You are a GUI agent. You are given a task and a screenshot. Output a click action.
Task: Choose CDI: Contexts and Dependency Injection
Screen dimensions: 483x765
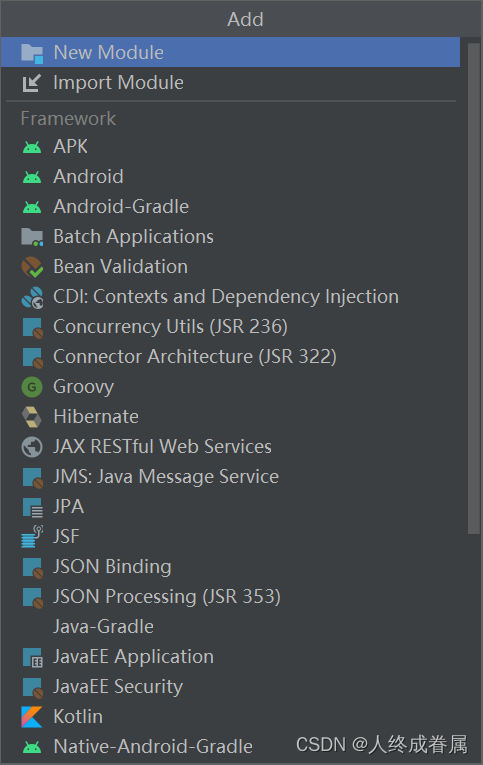pos(226,297)
